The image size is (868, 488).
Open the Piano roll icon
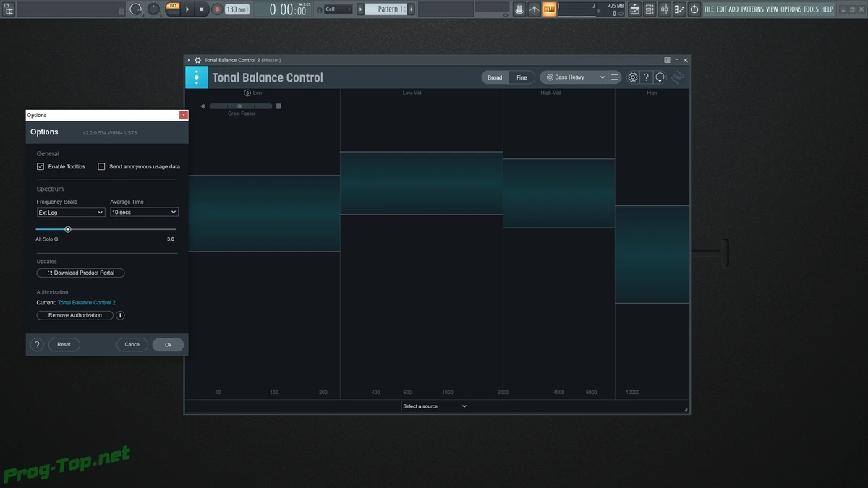coord(679,9)
